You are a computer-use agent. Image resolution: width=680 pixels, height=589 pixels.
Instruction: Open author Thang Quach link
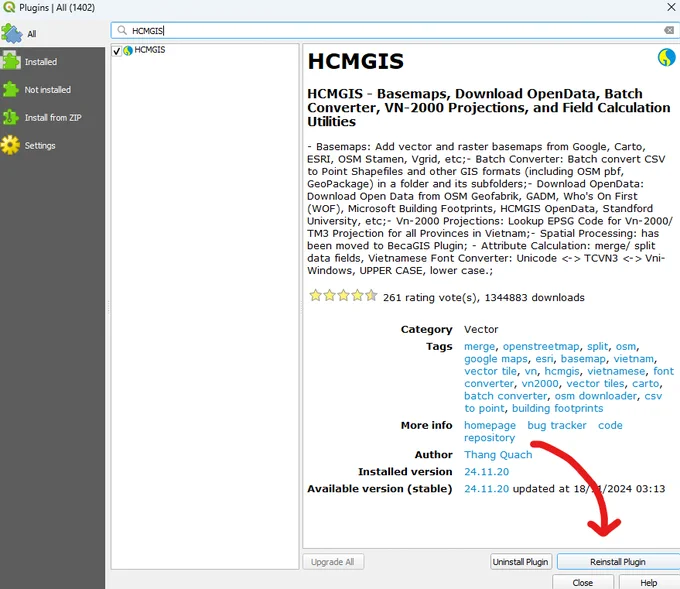tap(498, 455)
